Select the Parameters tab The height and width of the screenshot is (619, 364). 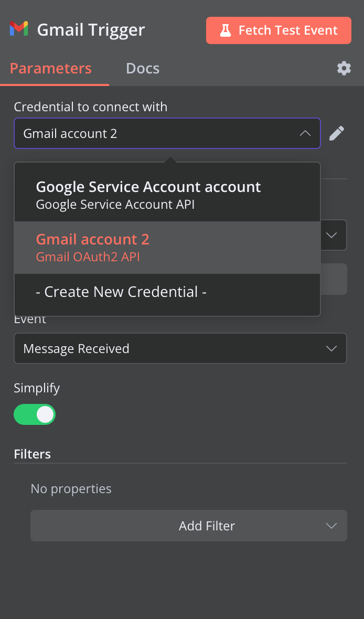[x=50, y=68]
